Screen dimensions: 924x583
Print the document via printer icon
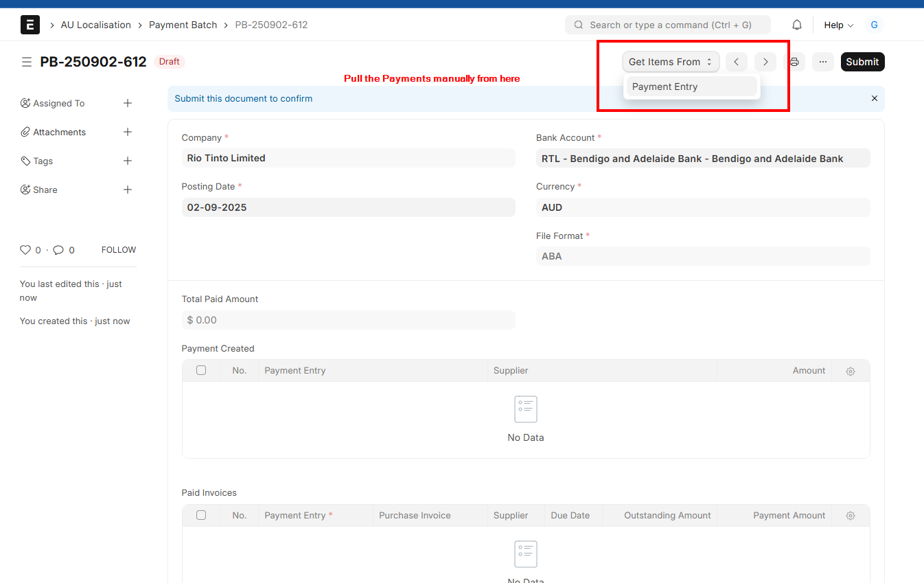point(794,62)
